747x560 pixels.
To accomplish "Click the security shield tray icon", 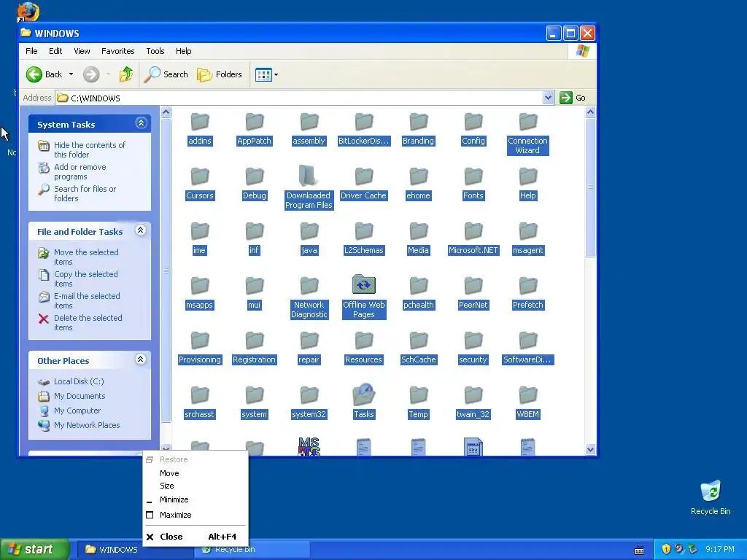I will click(666, 549).
